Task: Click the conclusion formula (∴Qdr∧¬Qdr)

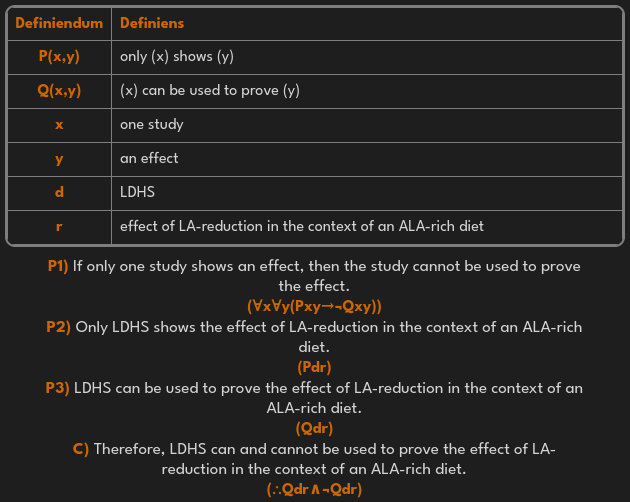Action: [314, 489]
